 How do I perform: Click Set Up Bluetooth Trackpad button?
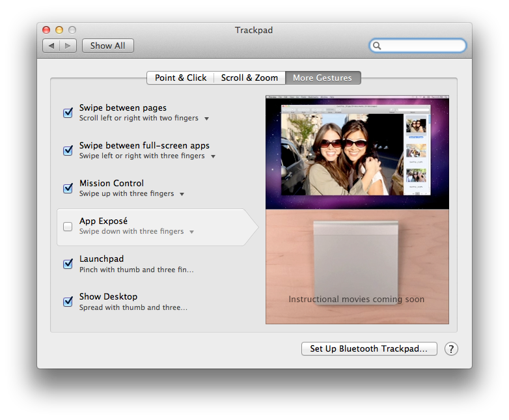point(369,349)
